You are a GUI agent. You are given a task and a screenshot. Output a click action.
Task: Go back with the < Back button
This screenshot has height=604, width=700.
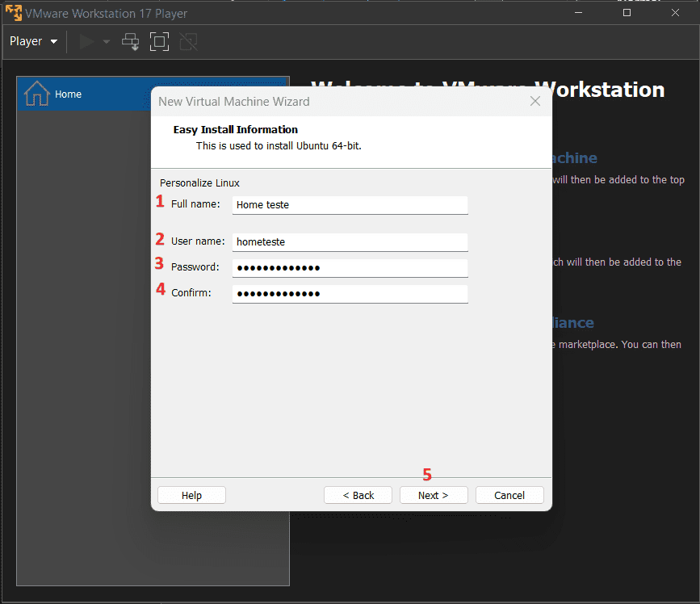pyautogui.click(x=358, y=495)
